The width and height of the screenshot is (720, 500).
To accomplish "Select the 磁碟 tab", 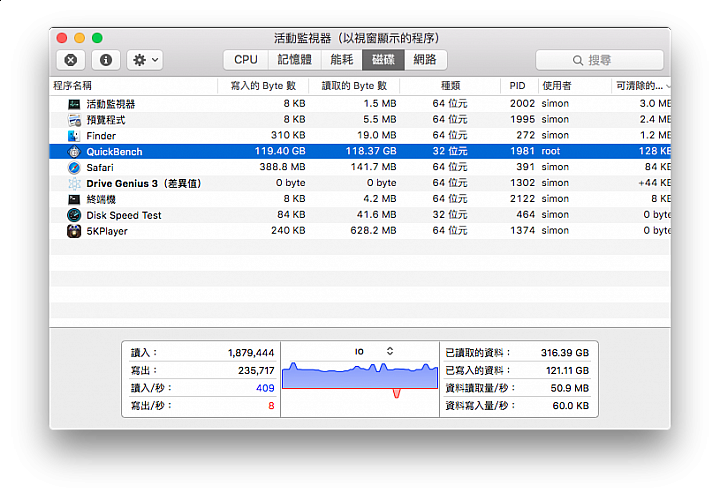I will coord(383,60).
